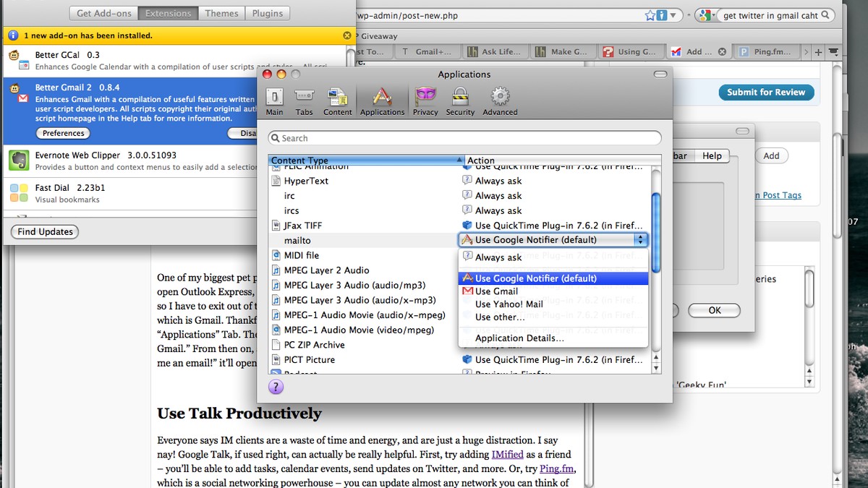Switch to the 'Using G...' browser tab

click(631, 51)
